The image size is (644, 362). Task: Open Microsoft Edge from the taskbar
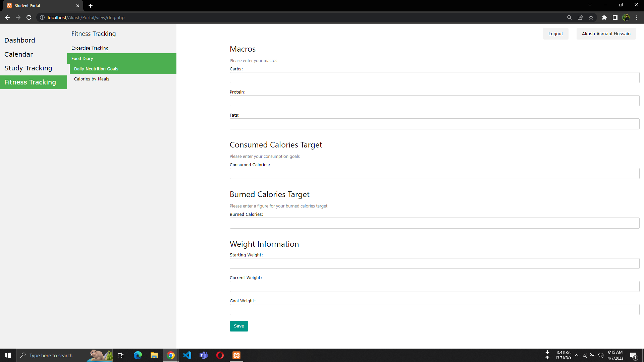(x=138, y=355)
